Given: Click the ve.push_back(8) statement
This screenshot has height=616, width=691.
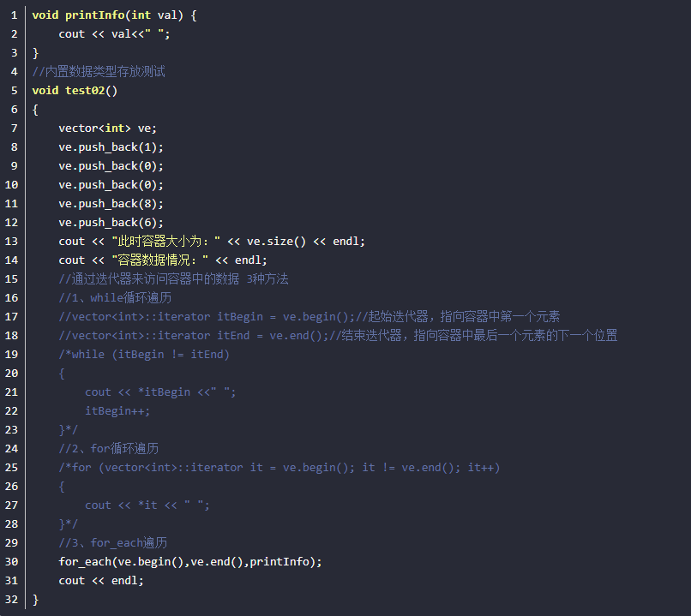Looking at the screenshot, I should coord(111,204).
